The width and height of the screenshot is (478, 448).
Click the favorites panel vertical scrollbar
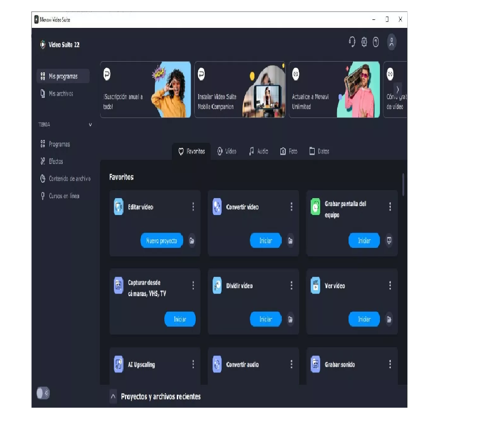coord(403,184)
